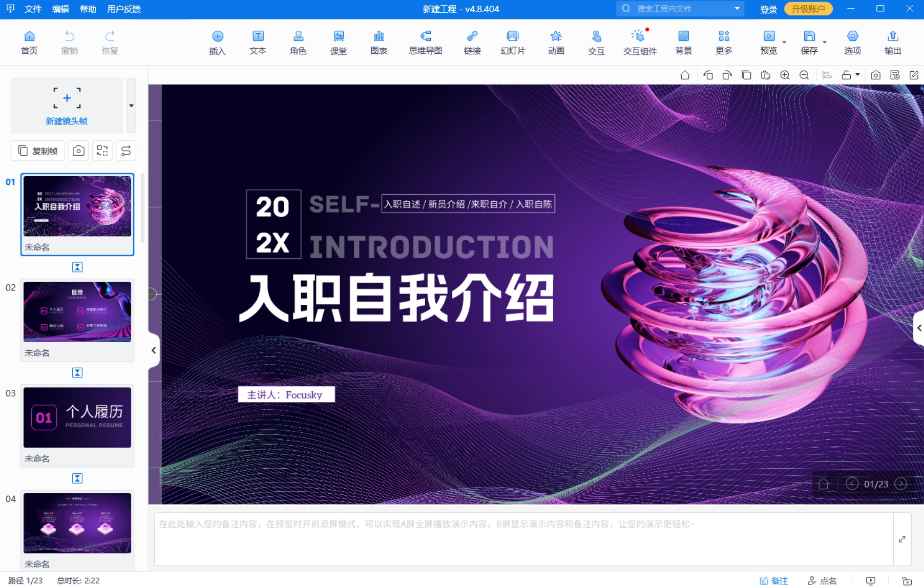This screenshot has height=587, width=924.
Task: Open the 动画 animation tool
Action: 556,42
